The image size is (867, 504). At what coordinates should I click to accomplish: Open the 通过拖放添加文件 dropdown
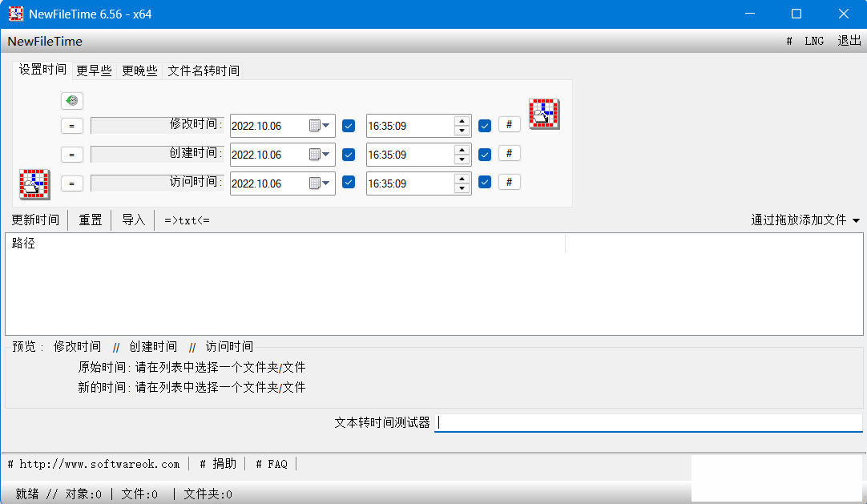tap(805, 220)
